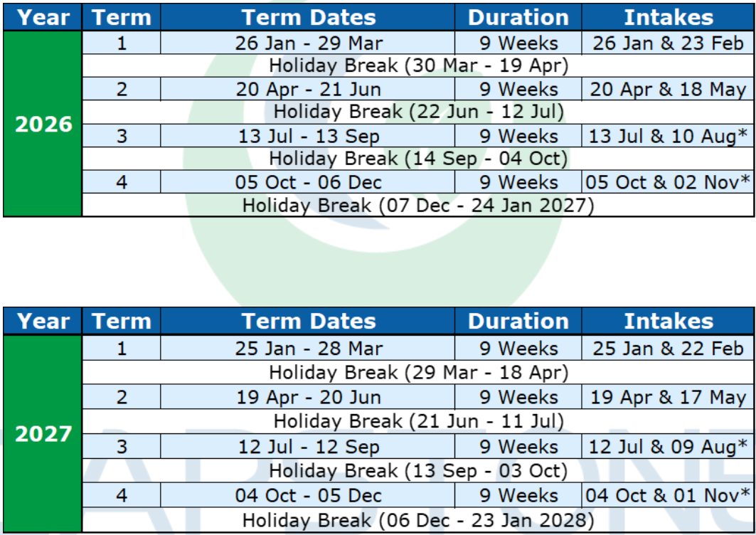Select Holiday Break (07 Dec - 24 Jan 2027) row

[418, 206]
